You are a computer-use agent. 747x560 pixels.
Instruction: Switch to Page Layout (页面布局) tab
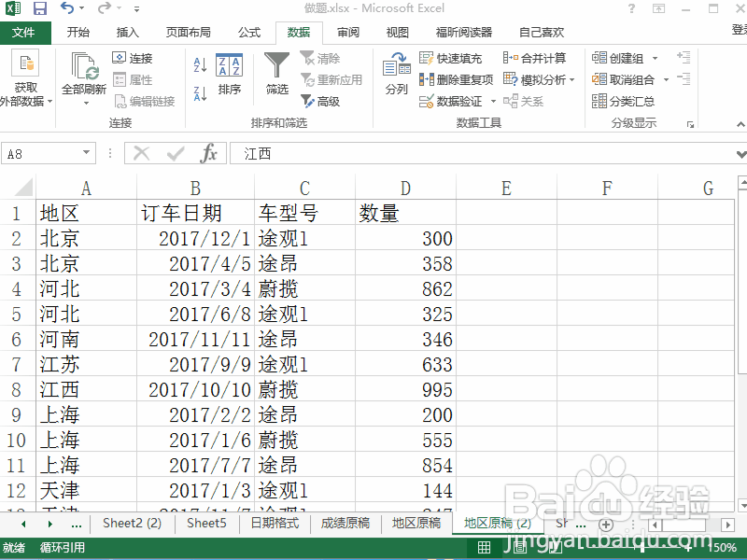189,33
